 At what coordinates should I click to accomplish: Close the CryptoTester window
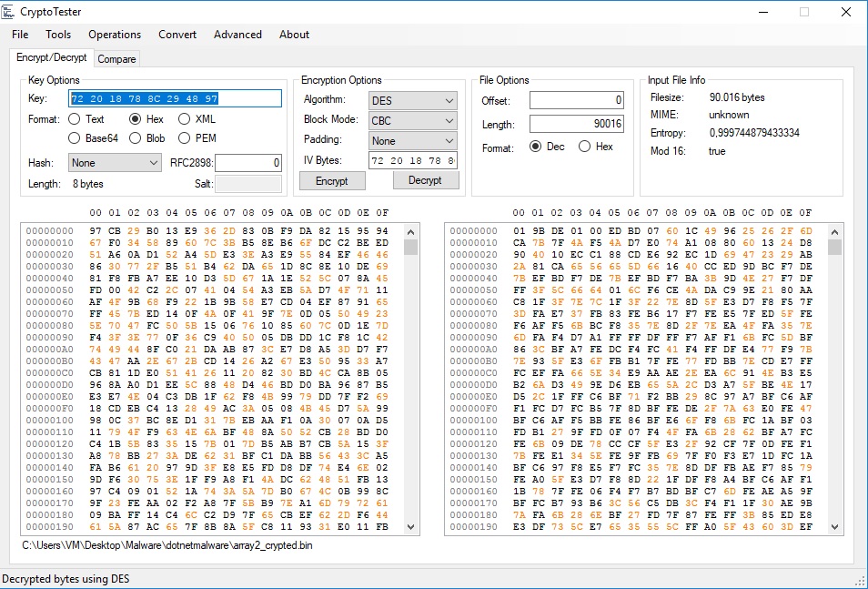pyautogui.click(x=846, y=12)
